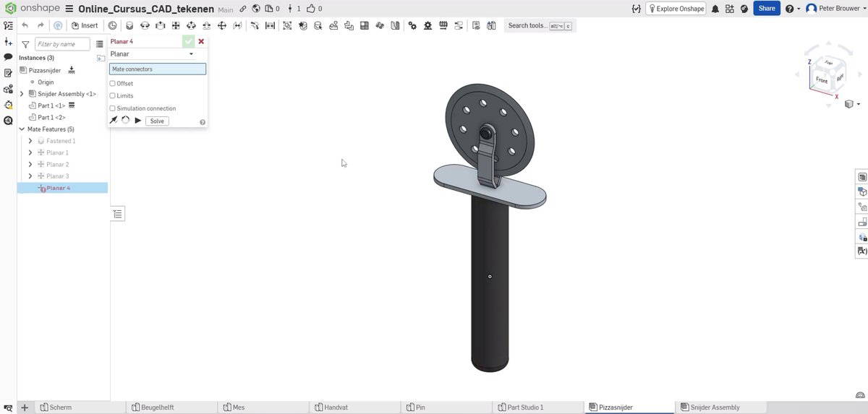Click the custom features braces icon
Image resolution: width=868 pixels, height=414 pixels.
tap(636, 9)
